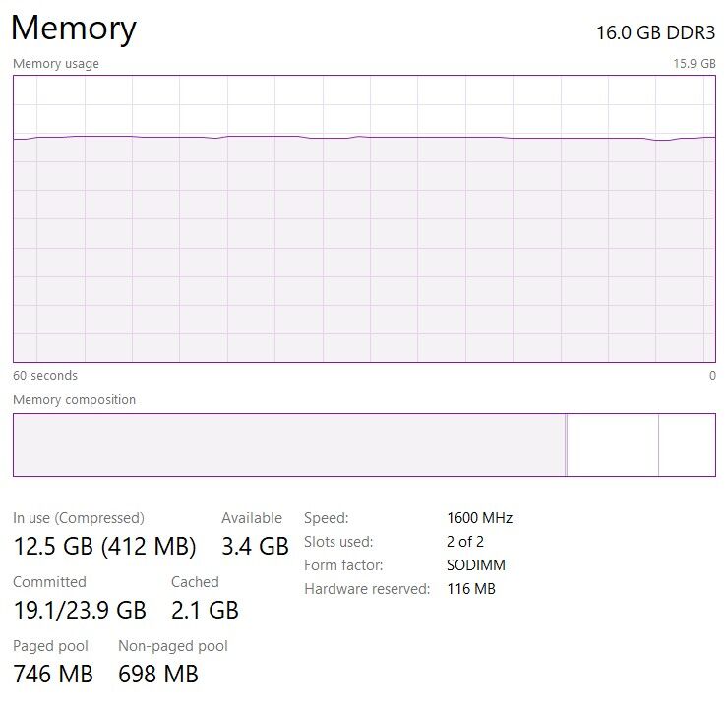728x708 pixels.
Task: Click the Paged pool 746 MB value
Action: pos(53,675)
